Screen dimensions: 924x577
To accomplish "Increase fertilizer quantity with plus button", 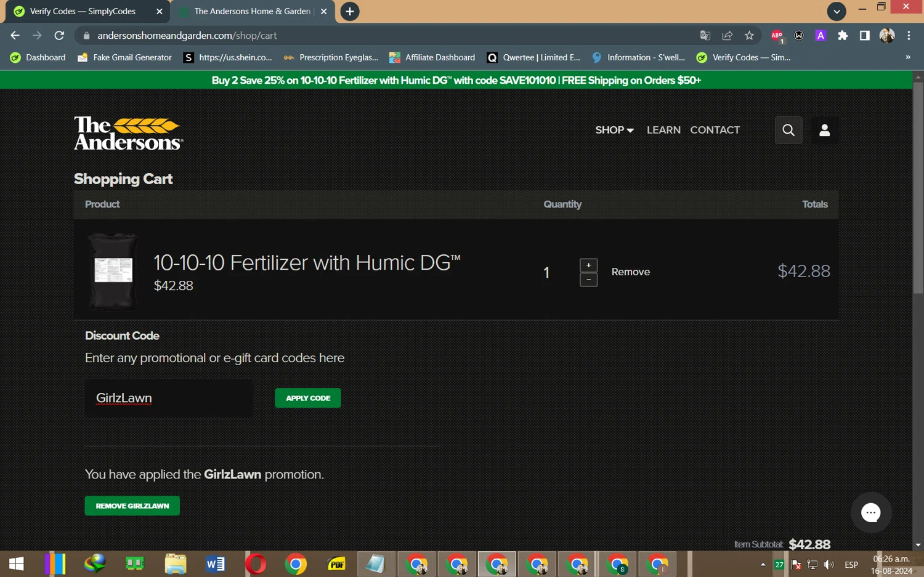I will click(x=588, y=265).
